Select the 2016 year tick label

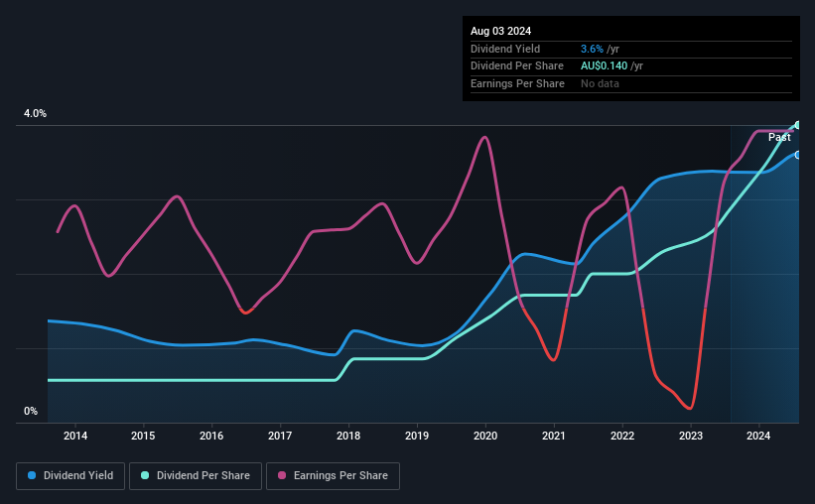[211, 436]
